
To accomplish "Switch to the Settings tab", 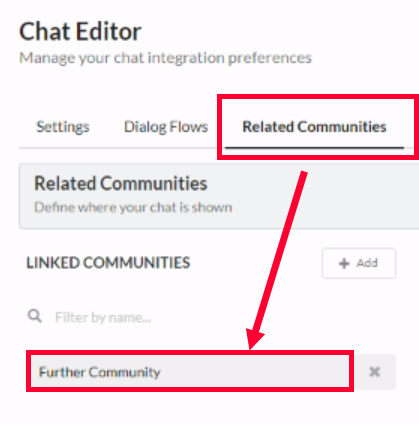I will click(63, 127).
